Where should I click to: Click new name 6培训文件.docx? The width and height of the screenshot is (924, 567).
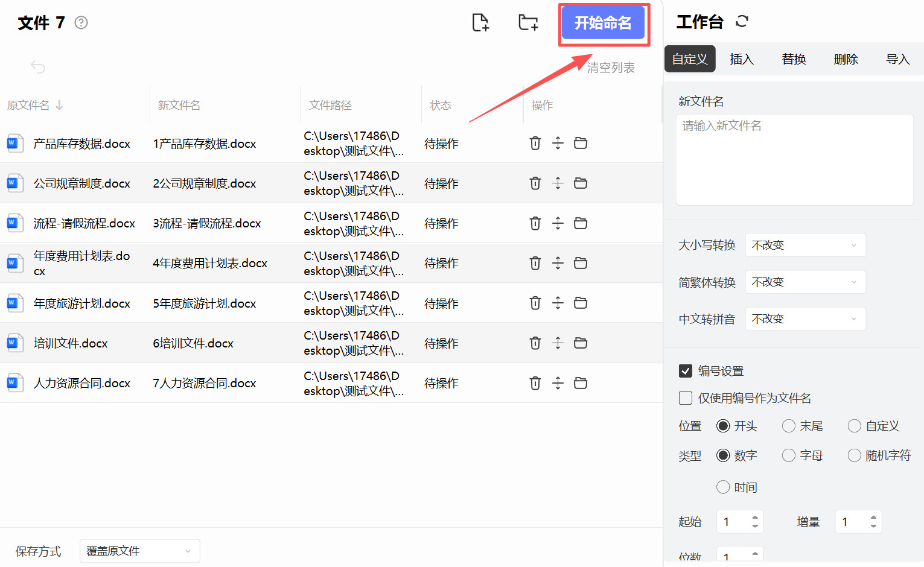pyautogui.click(x=193, y=343)
